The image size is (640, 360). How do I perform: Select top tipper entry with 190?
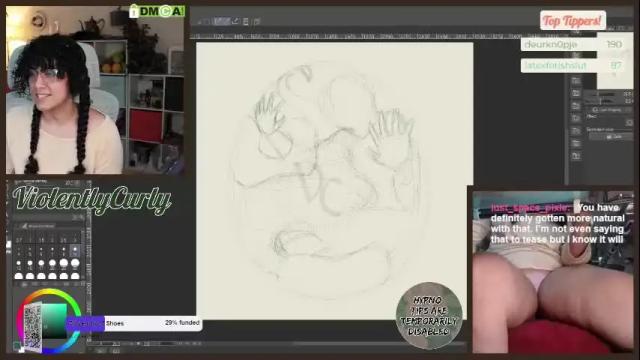point(573,44)
